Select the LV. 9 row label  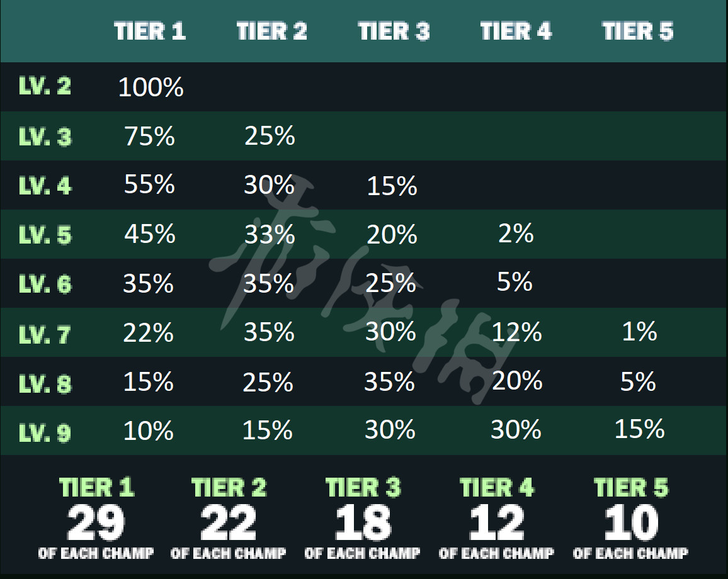coord(45,432)
